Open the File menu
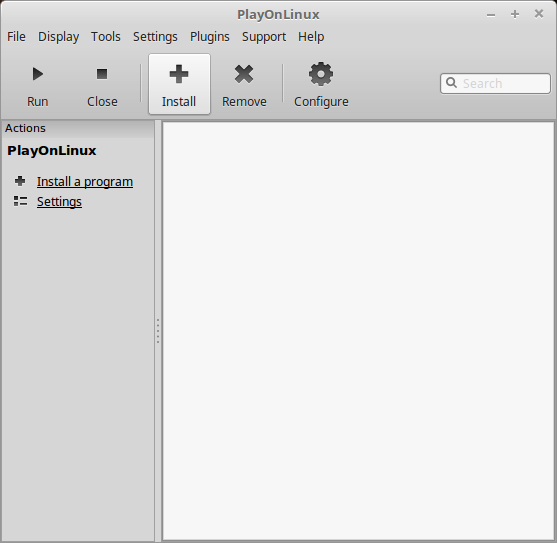This screenshot has width=557, height=543. click(16, 37)
